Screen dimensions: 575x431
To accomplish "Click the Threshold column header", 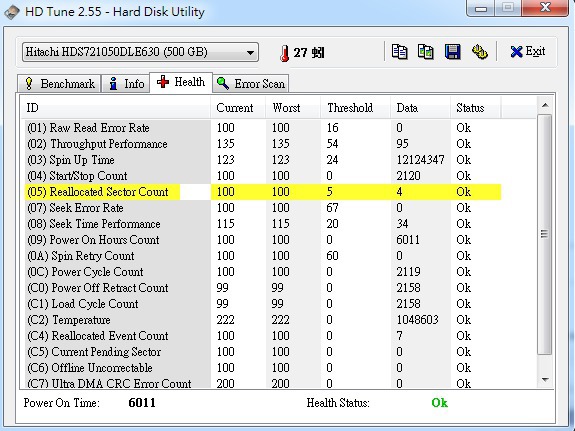I will pos(356,108).
